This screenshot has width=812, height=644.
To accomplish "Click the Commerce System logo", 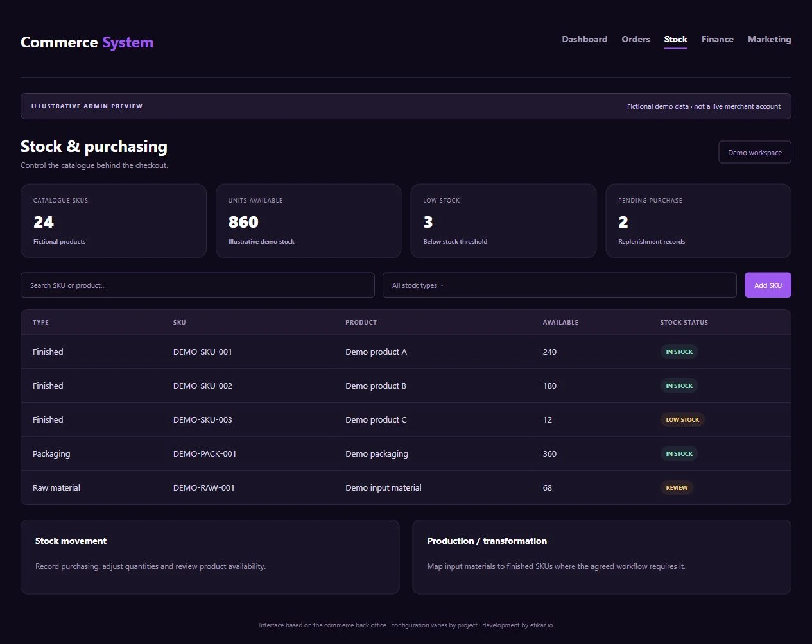I will click(87, 42).
